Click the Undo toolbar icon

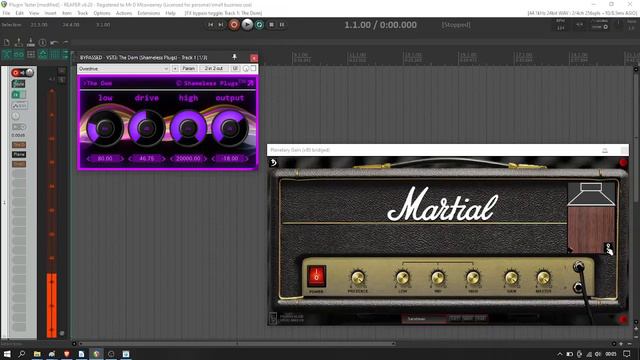(54, 42)
